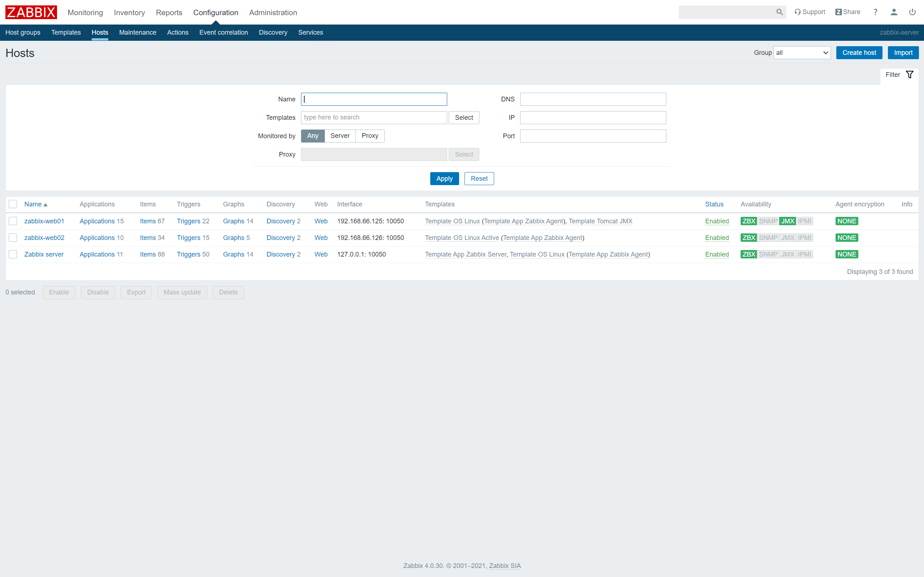This screenshot has width=924, height=577.
Task: Go to Host groups tab
Action: (23, 32)
